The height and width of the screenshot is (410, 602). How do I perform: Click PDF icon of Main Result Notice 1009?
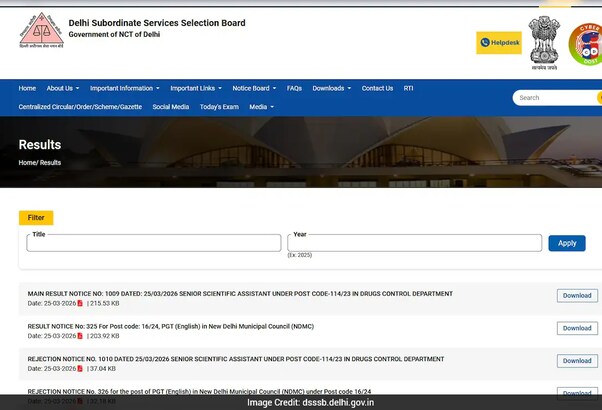[x=80, y=303]
